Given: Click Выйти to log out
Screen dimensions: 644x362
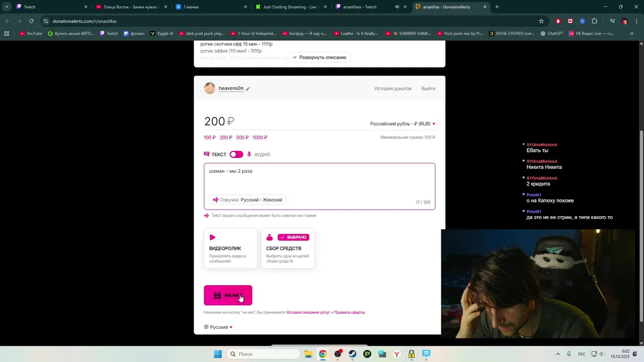Looking at the screenshot, I should tap(428, 88).
